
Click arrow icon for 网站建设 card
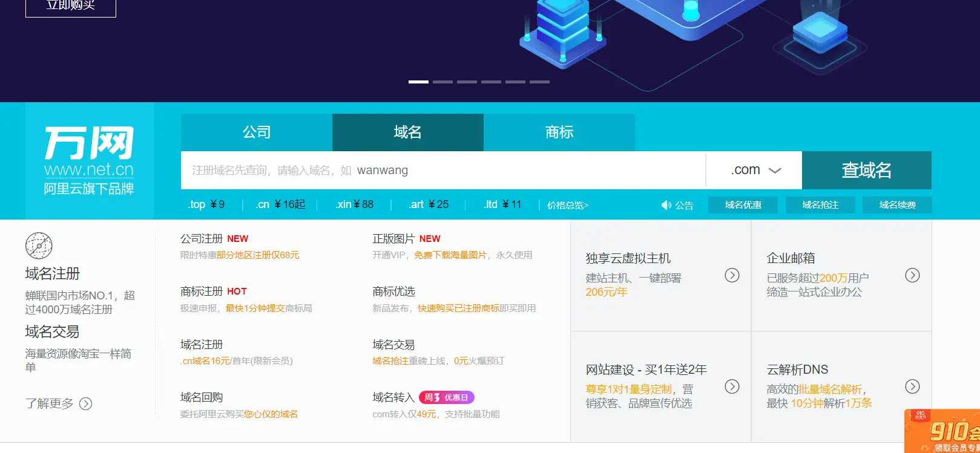tap(732, 386)
